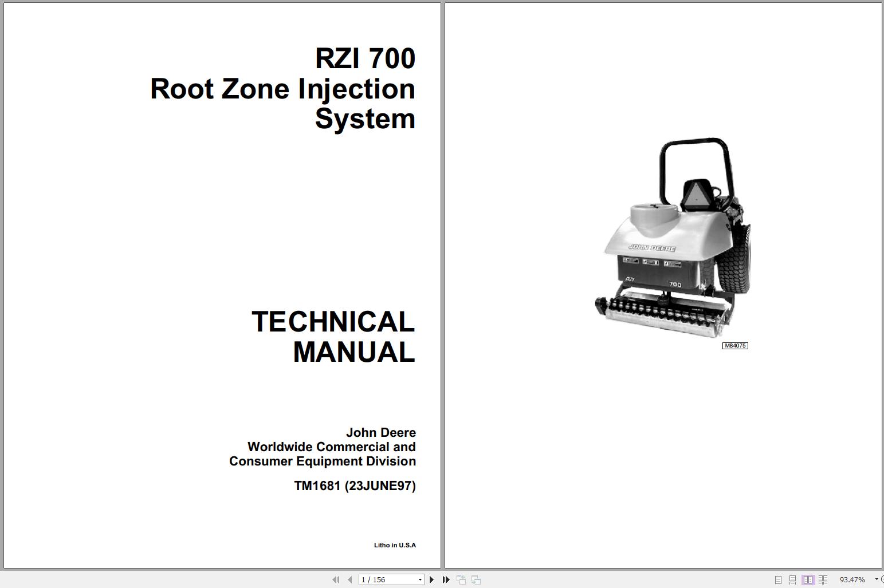Click the zoom-out magnifier icon
This screenshot has width=884, height=588.
(x=882, y=579)
